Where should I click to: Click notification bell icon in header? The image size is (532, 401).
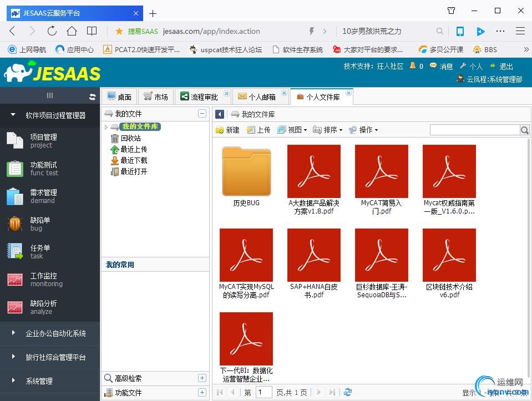(413, 65)
